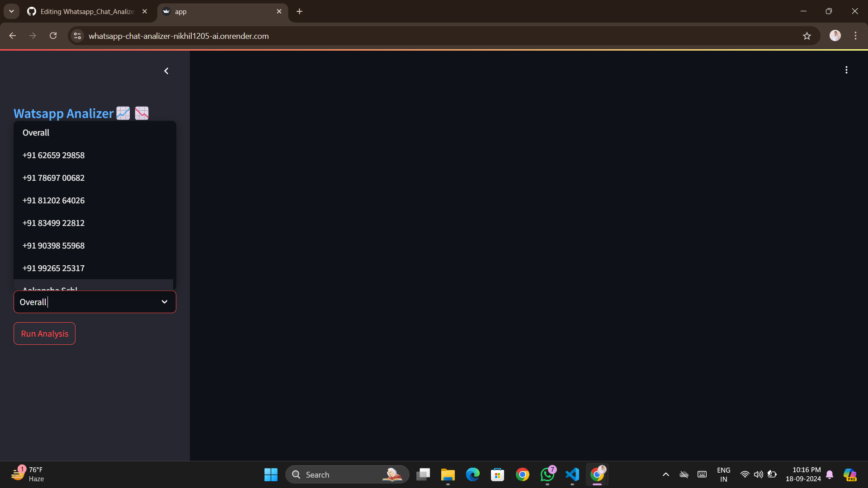Click the Watsapp Analizer heading

pos(64,113)
